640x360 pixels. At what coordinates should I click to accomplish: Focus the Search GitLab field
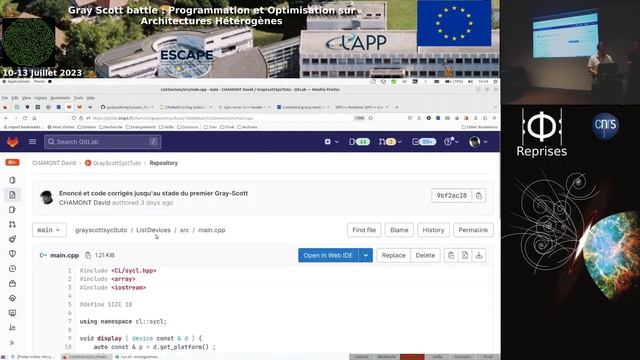click(102, 142)
